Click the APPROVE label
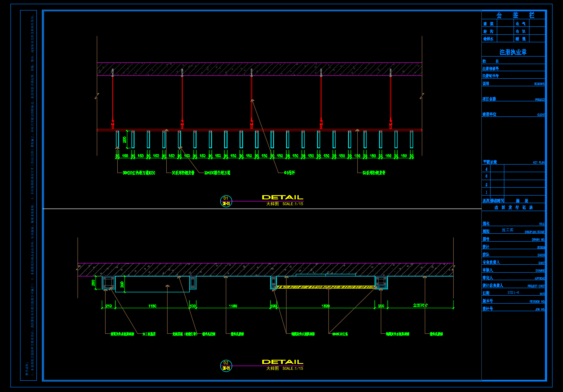Viewport: 563px width, 392px height. pos(540,279)
